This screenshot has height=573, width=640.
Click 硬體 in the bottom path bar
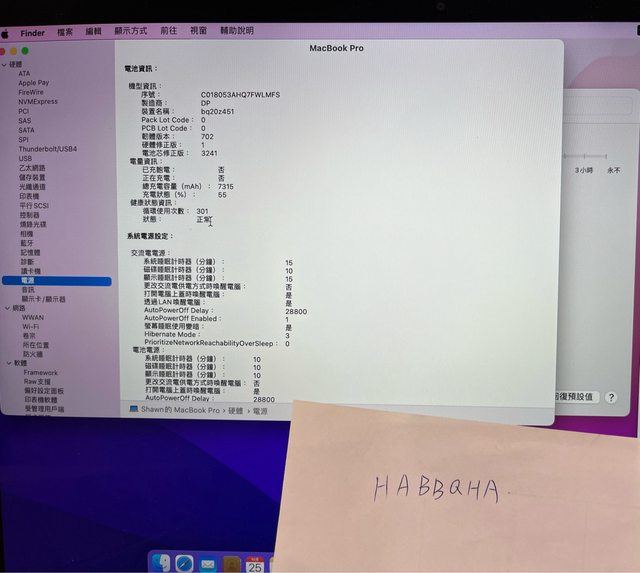pos(234,410)
